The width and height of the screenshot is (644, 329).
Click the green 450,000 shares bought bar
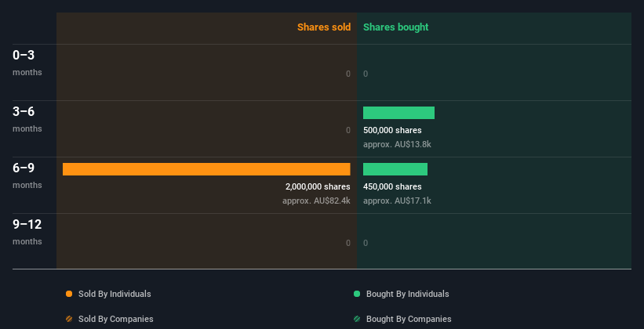click(395, 169)
